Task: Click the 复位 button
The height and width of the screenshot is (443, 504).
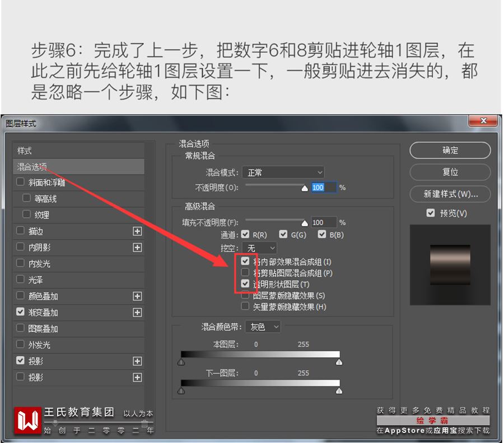Action: point(450,172)
